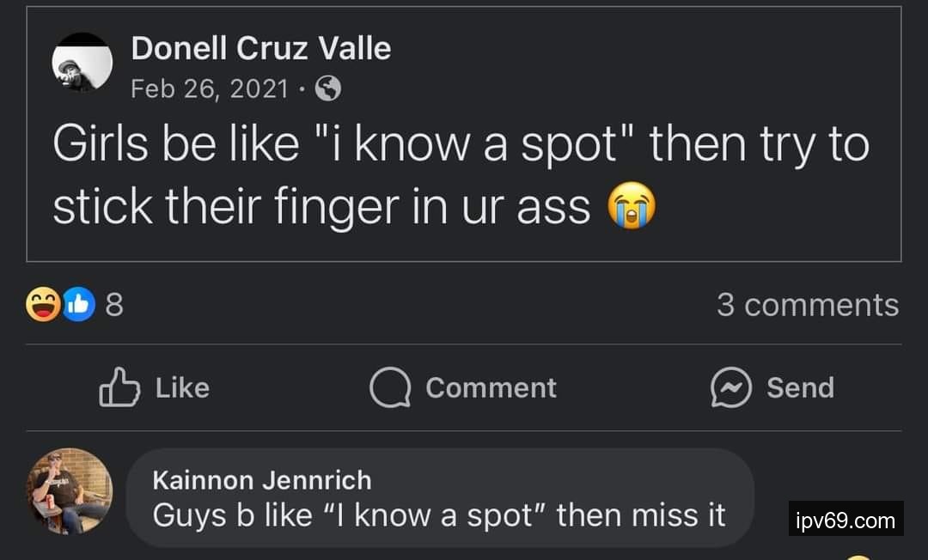This screenshot has height=560, width=928.
Task: Click the globe public-audience icon
Action: [x=328, y=88]
